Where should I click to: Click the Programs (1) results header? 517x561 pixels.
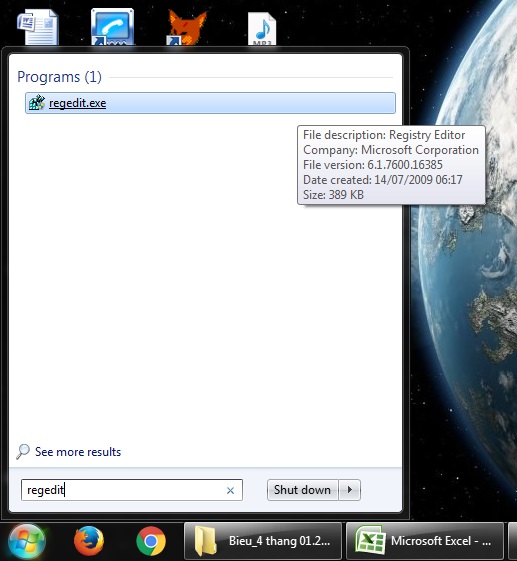[x=59, y=77]
